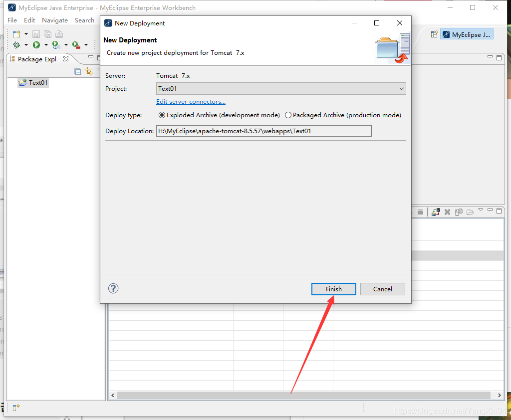Open the File menu

pos(12,20)
